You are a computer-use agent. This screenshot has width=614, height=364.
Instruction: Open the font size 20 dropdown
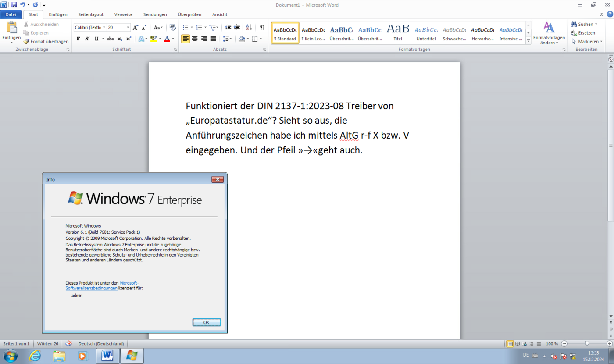[x=128, y=27]
